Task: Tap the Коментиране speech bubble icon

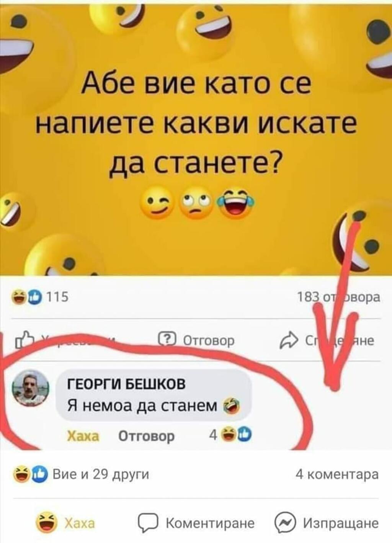Action: (x=148, y=523)
